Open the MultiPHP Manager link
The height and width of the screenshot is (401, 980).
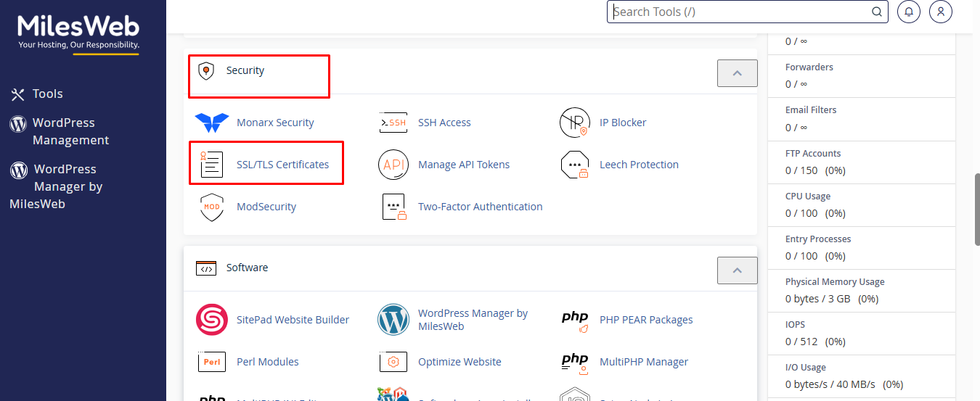click(x=643, y=362)
